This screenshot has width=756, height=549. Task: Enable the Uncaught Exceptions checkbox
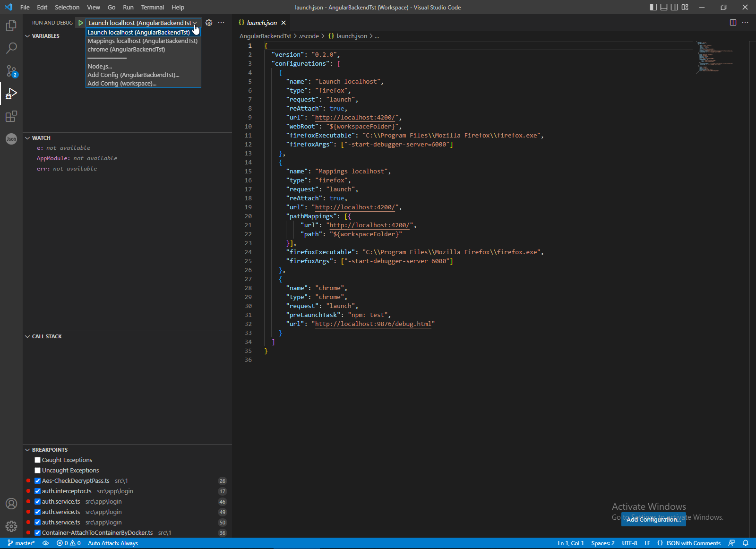point(37,471)
